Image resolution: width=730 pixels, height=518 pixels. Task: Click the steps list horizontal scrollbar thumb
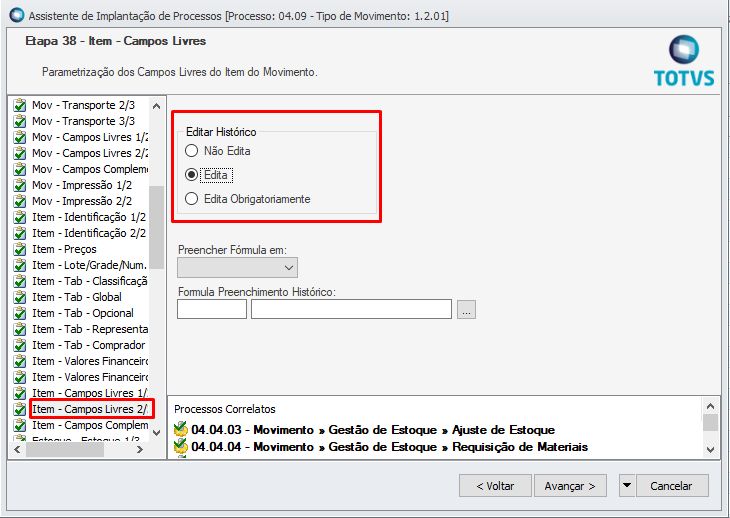pos(65,450)
